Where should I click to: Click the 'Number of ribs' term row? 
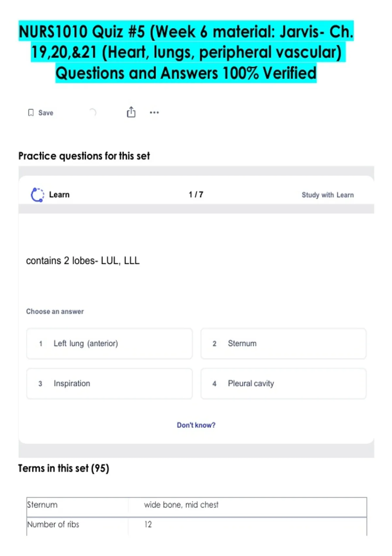tap(53, 525)
